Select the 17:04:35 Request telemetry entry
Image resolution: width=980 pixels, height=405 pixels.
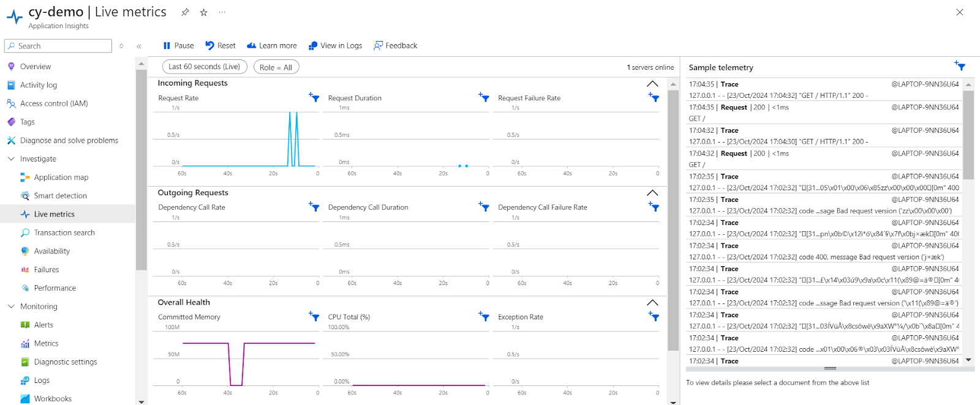click(824, 113)
